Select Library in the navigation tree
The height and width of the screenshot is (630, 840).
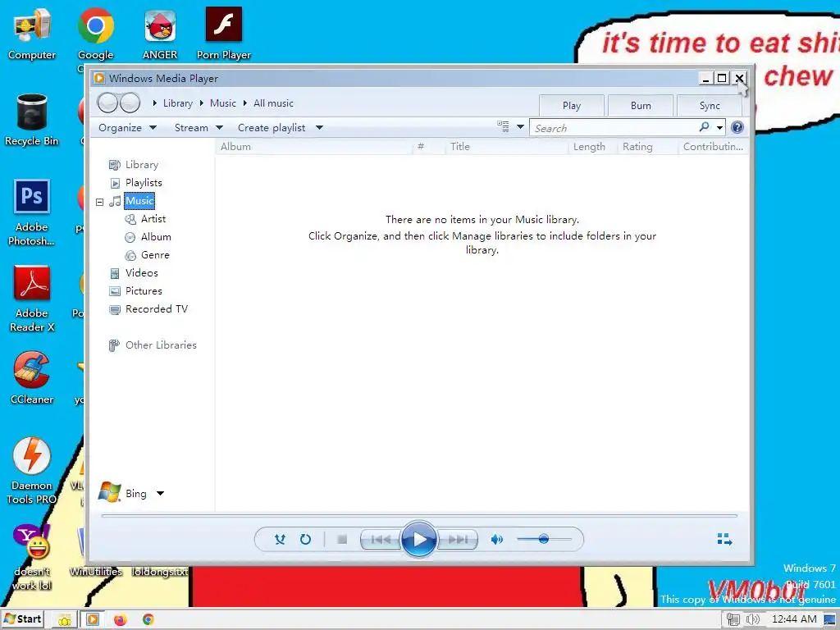[141, 165]
